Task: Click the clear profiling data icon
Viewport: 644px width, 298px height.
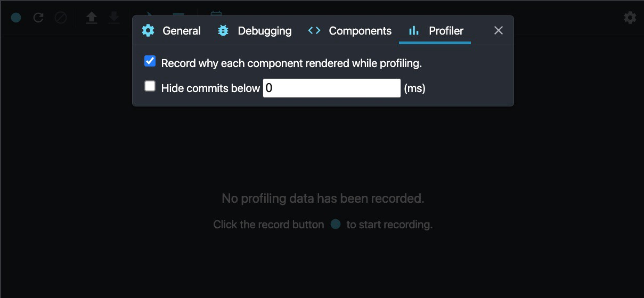Action: point(61,18)
